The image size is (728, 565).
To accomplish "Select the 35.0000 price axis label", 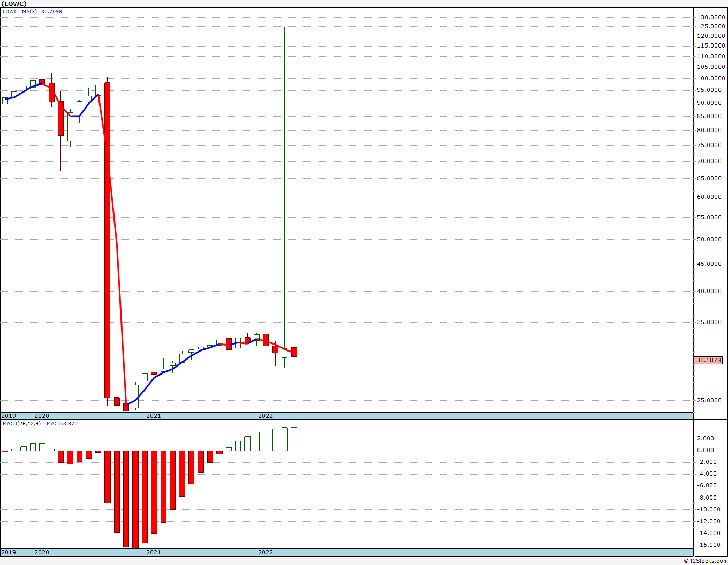I will tap(710, 322).
